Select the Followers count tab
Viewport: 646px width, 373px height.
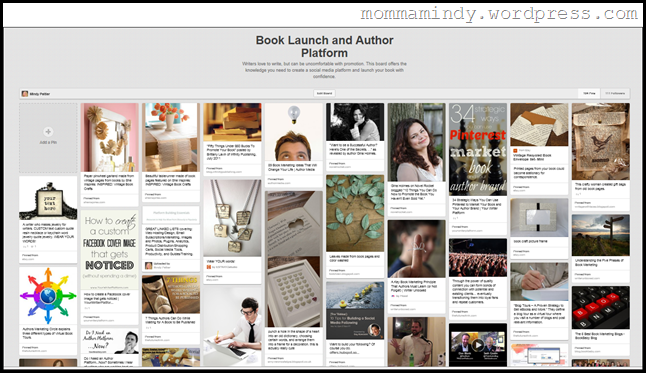pyautogui.click(x=615, y=94)
